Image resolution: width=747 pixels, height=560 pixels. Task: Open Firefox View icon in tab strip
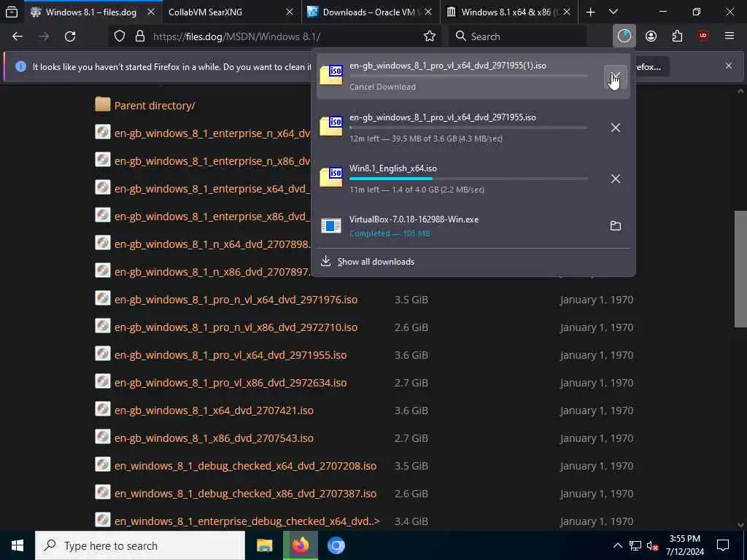12,12
